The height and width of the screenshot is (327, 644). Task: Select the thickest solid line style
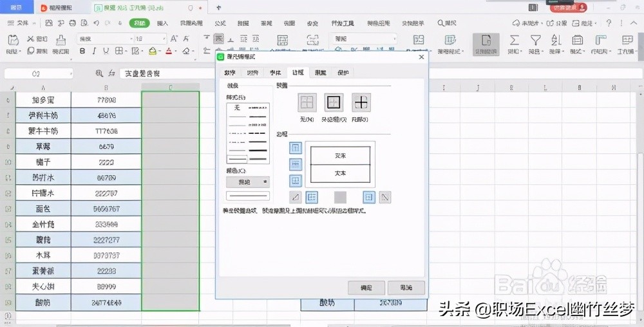coord(258,151)
